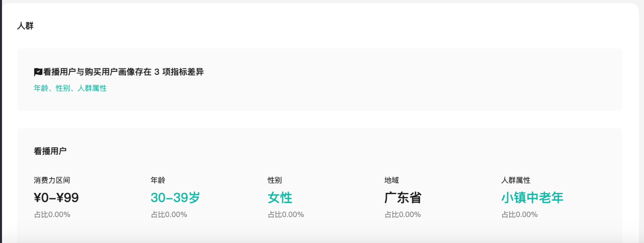Click the flag icon beside the difference notice
This screenshot has height=243, width=644.
tap(38, 72)
